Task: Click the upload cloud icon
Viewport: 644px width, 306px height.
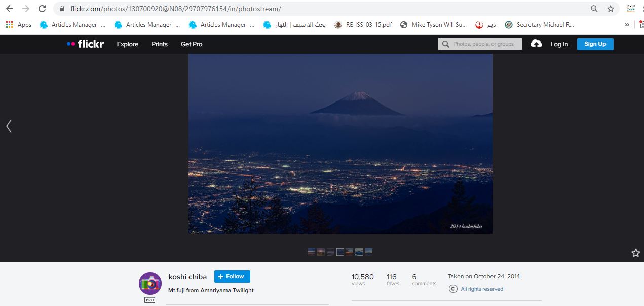Action: [536, 44]
